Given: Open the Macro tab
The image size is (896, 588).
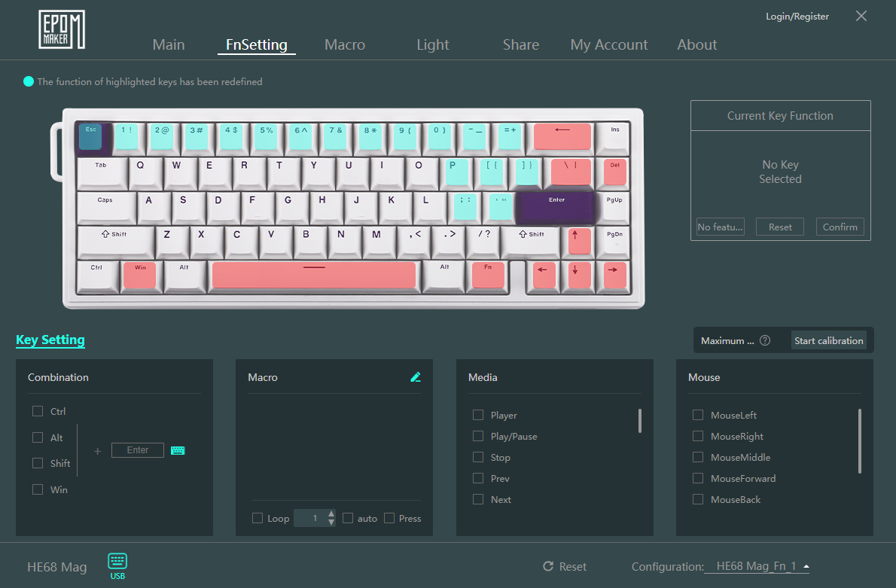Looking at the screenshot, I should coord(345,44).
